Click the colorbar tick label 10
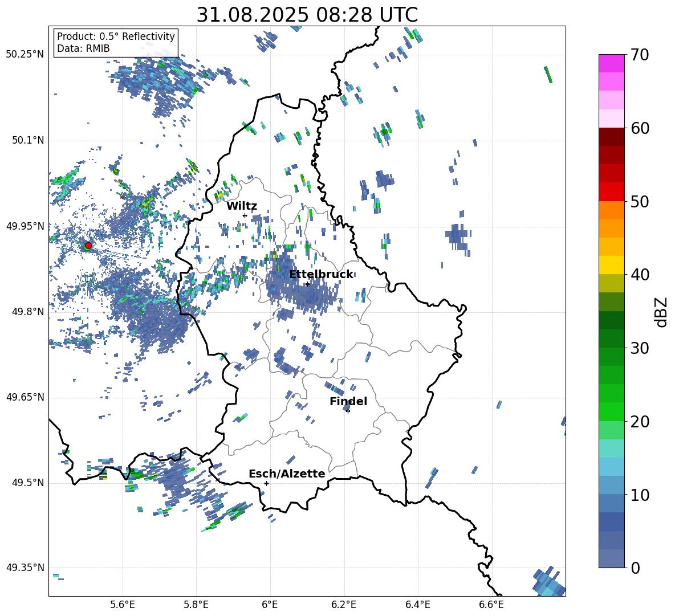 click(640, 495)
